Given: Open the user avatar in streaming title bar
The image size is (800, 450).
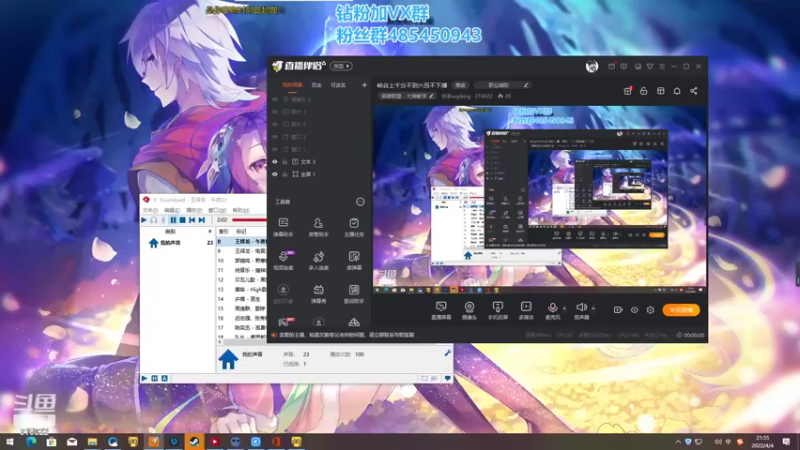Looking at the screenshot, I should [x=592, y=66].
